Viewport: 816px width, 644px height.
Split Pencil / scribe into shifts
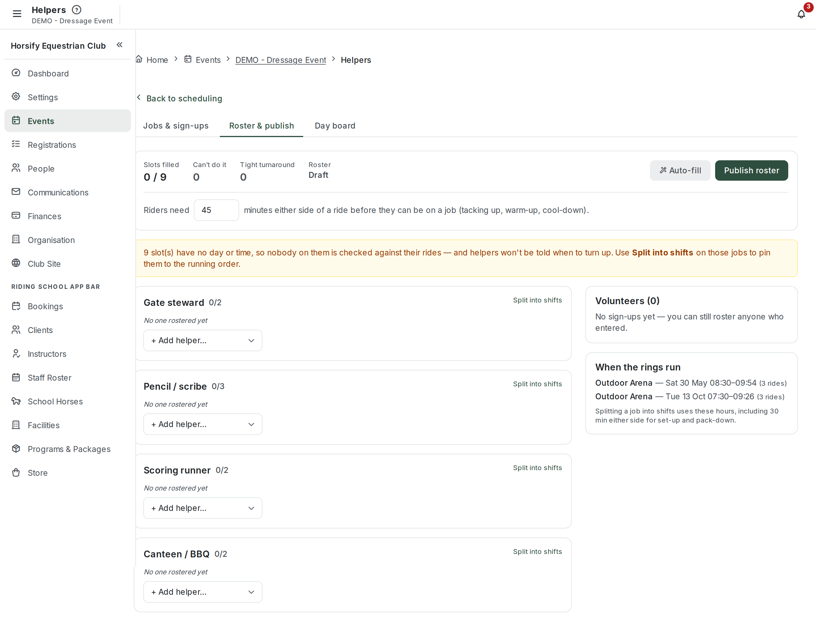pos(537,384)
